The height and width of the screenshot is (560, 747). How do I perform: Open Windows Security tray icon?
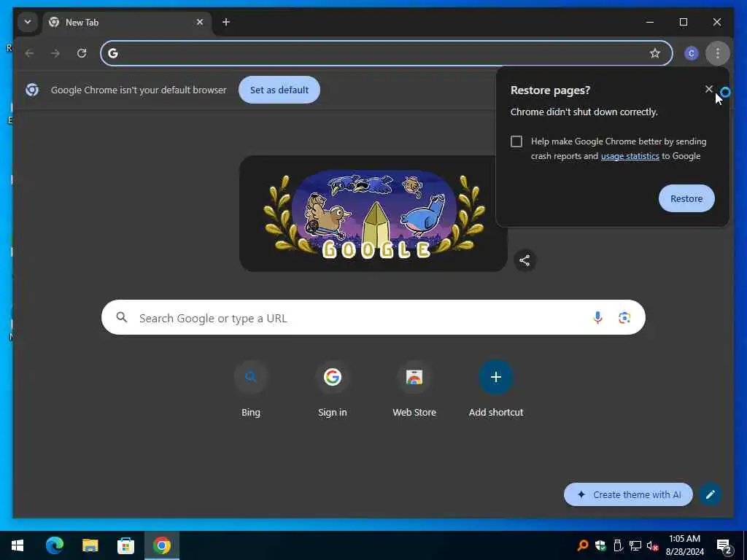click(600, 545)
